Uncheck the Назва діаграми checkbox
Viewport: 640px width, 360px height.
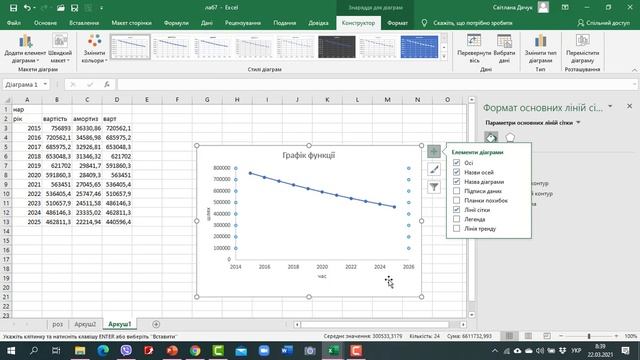(456, 182)
